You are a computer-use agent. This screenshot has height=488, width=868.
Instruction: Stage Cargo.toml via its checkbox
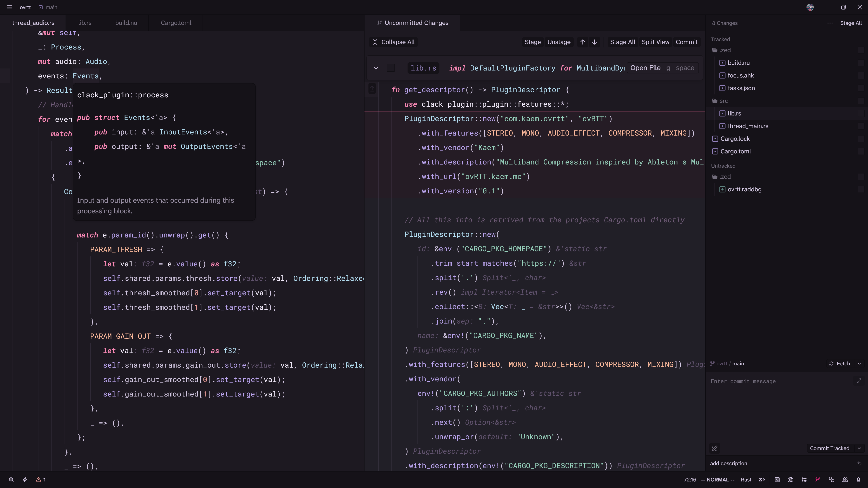coord(861,151)
